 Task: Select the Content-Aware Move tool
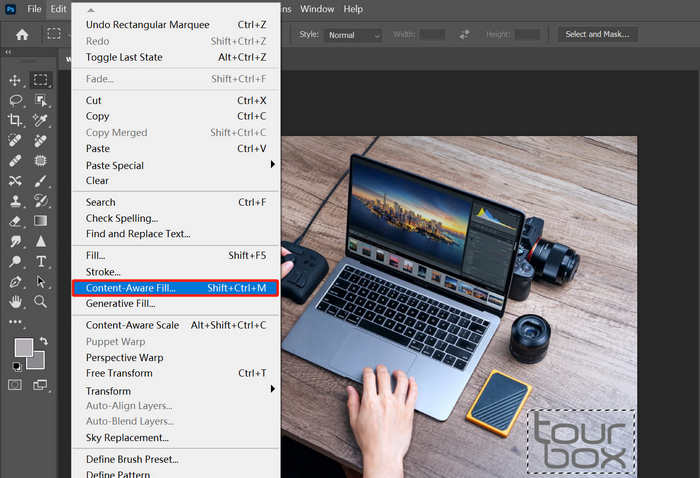click(x=15, y=181)
